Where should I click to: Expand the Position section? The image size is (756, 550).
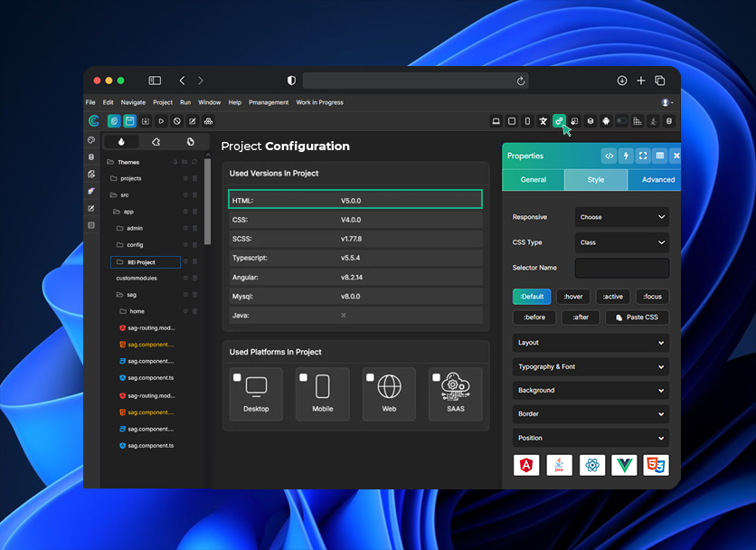pyautogui.click(x=591, y=438)
